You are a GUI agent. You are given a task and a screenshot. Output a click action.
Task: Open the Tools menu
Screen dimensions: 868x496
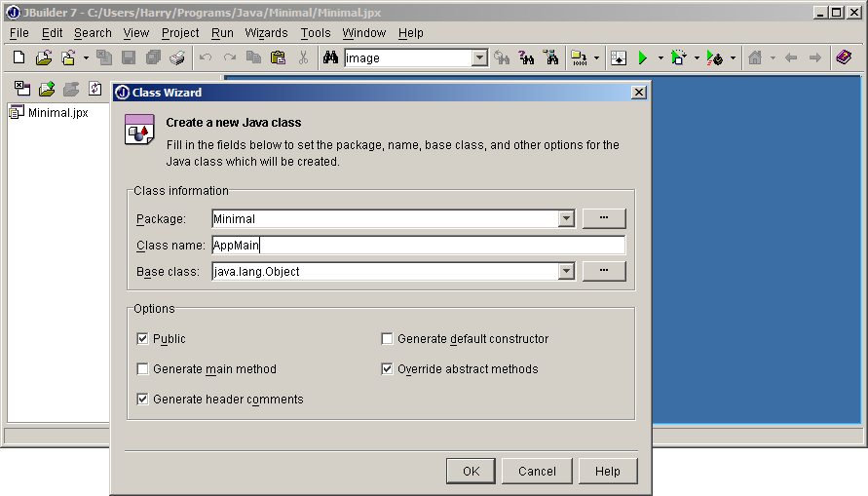pos(316,33)
